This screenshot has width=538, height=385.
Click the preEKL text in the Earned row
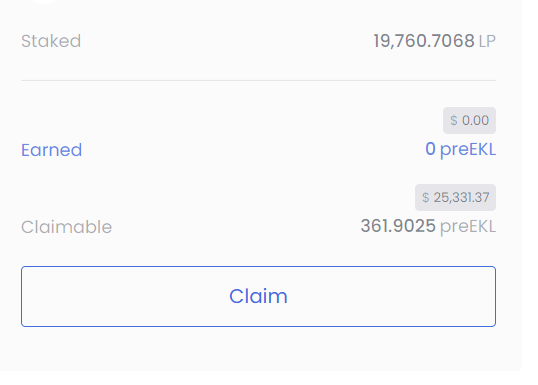click(x=468, y=150)
